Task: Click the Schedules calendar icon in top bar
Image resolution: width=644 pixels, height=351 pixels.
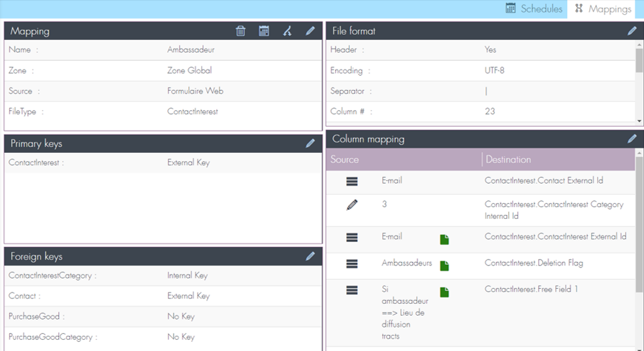Action: coord(511,8)
